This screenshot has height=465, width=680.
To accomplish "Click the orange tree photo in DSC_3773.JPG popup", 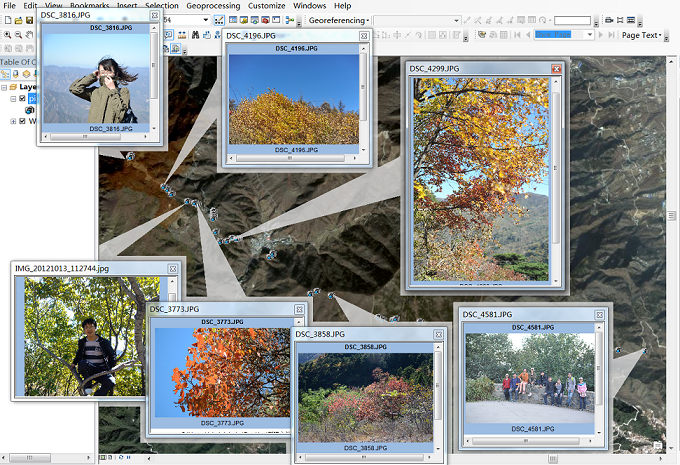I will point(222,372).
